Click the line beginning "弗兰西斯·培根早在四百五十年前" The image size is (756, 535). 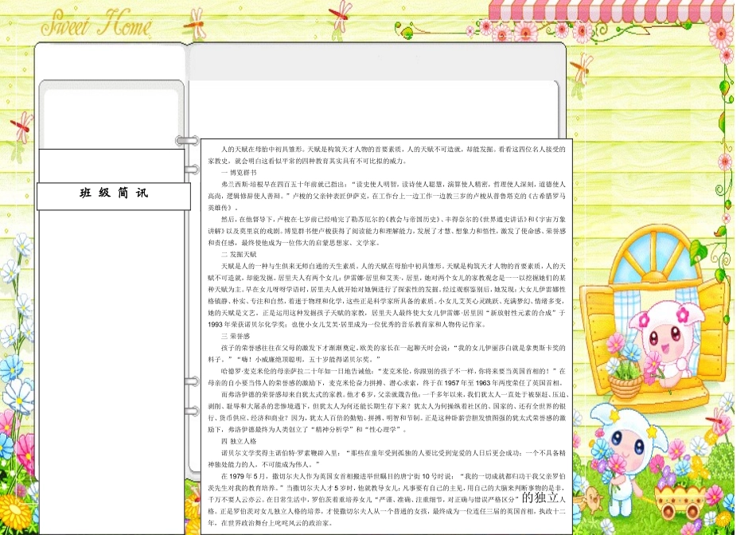pos(393,184)
